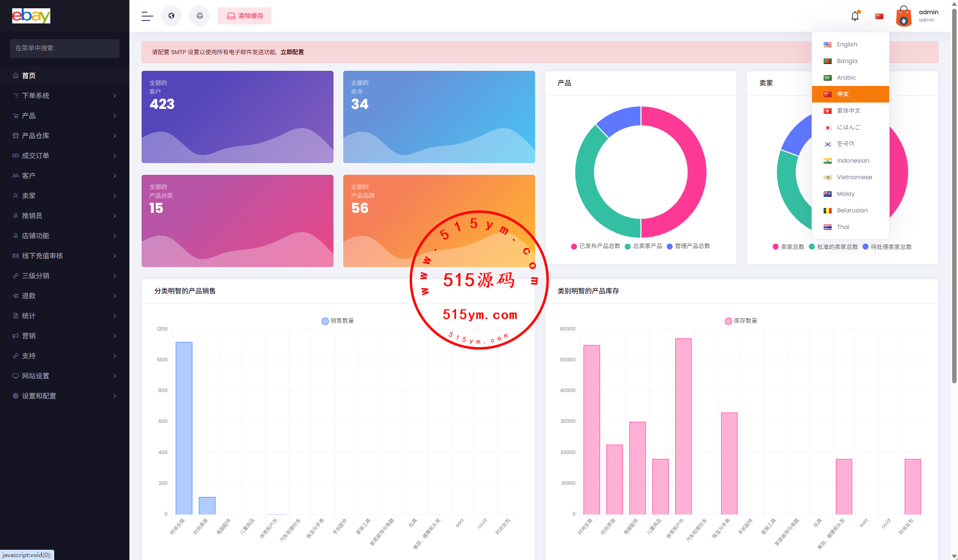Viewport: 958px width, 560px height.
Task: Toggle 已发布产品总数 legend in donut chart
Action: 595,246
